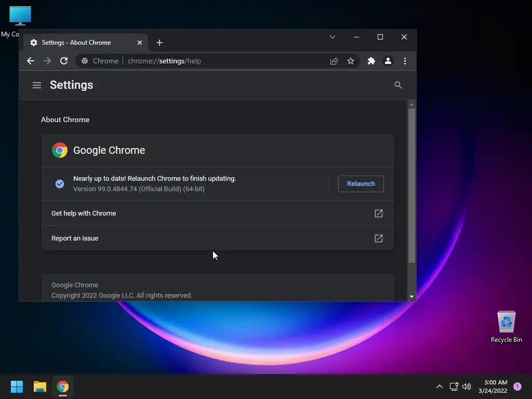Image resolution: width=532 pixels, height=399 pixels.
Task: Click external link icon beside Report an issue
Action: 379,238
